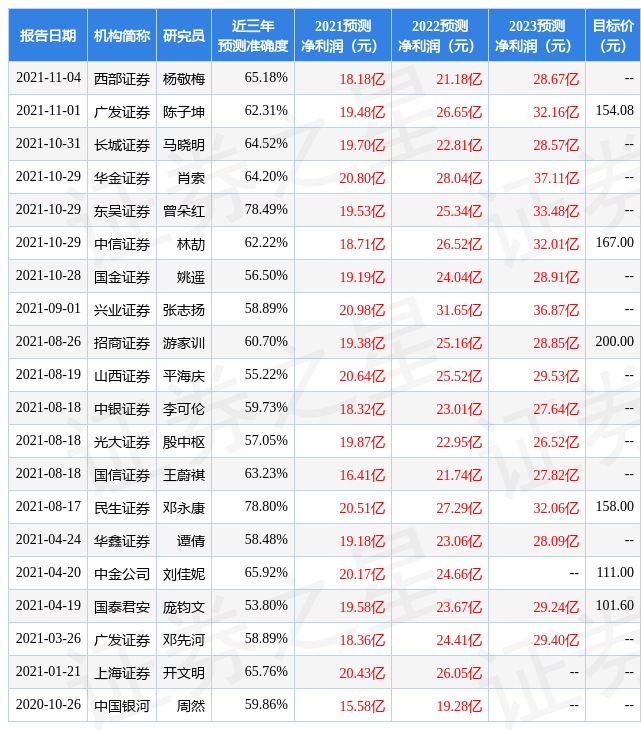641x730 pixels.
Task: Click 2023 profit 37.11亿
Action: [x=556, y=178]
